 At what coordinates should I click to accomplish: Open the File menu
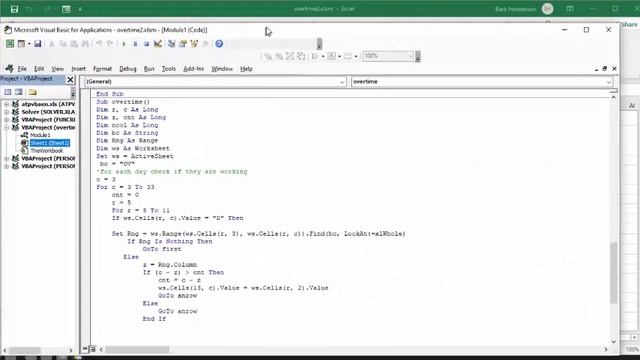(x=22, y=69)
